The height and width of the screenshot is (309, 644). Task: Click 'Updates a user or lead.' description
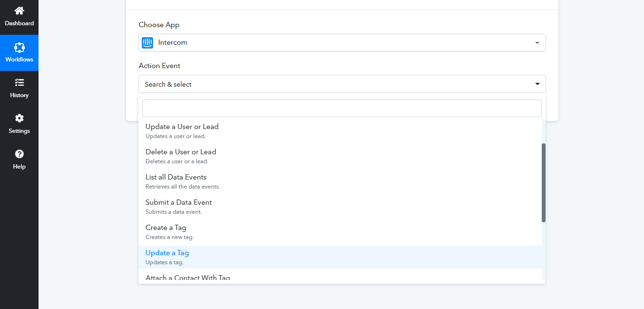(176, 136)
